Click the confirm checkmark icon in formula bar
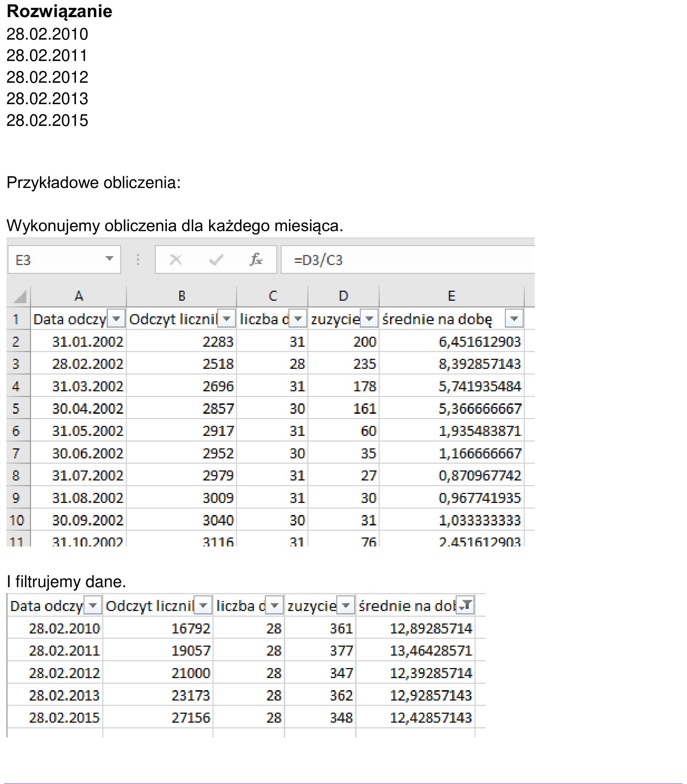Image resolution: width=687 pixels, height=784 pixels. pyautogui.click(x=216, y=260)
